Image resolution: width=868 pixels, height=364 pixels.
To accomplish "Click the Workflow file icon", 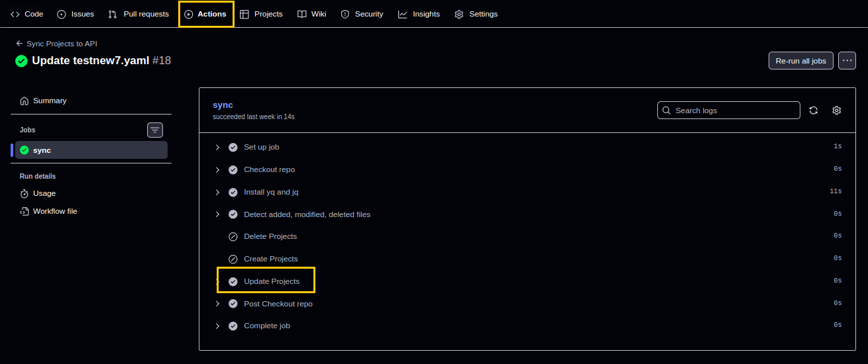I will [25, 211].
